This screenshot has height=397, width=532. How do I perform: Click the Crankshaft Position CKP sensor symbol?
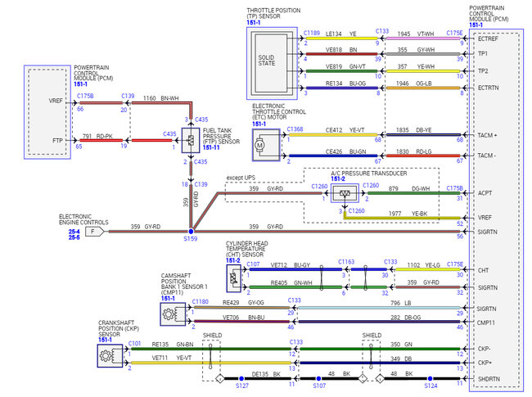[110, 355]
